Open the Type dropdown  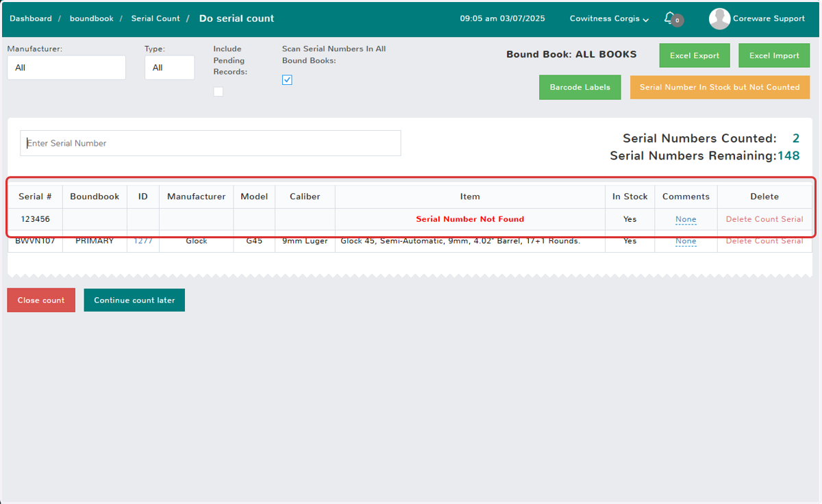[169, 67]
